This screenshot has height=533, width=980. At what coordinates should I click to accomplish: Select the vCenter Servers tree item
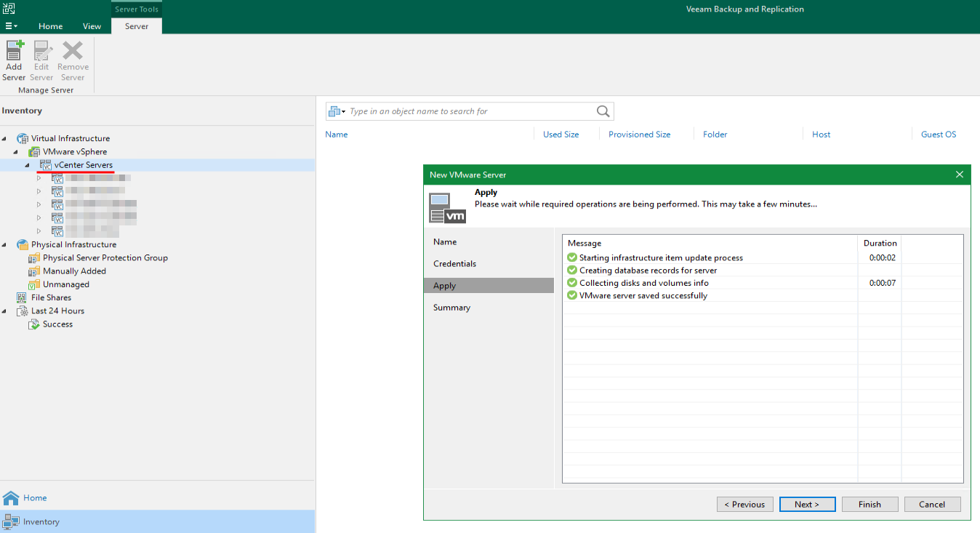tap(83, 165)
